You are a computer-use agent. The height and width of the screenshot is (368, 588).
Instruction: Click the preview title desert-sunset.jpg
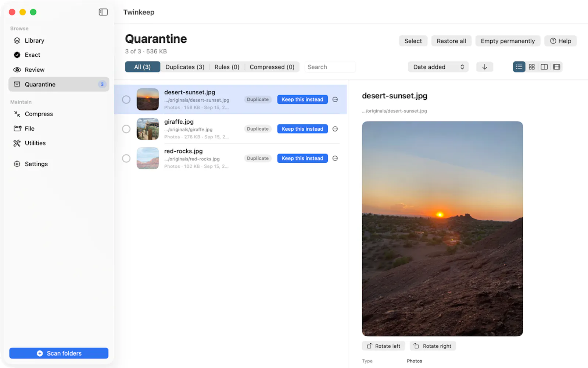point(395,96)
